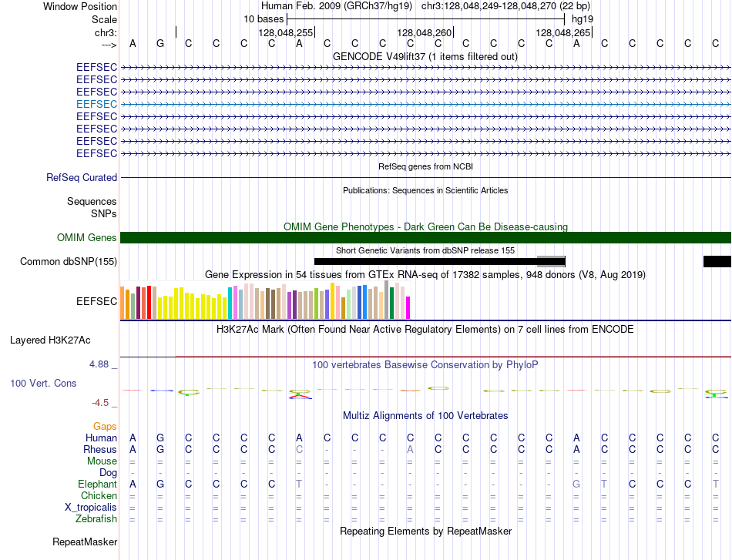Open the GTEx EEFSEC gene expression label
The image size is (732, 560).
click(x=96, y=301)
